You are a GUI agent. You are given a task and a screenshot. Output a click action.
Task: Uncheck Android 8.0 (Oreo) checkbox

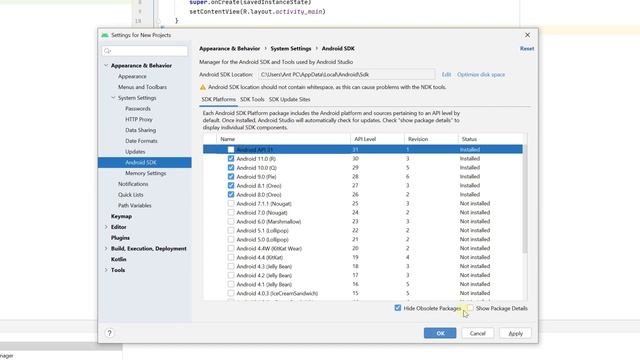tap(231, 195)
